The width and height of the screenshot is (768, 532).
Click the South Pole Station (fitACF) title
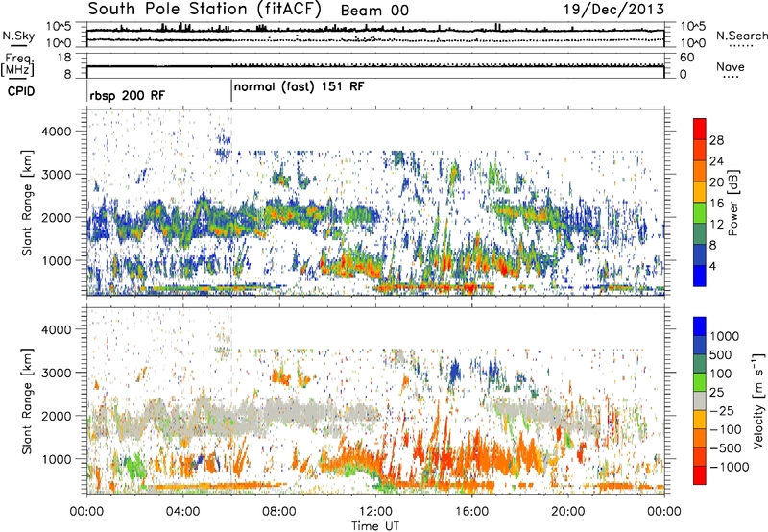click(204, 9)
